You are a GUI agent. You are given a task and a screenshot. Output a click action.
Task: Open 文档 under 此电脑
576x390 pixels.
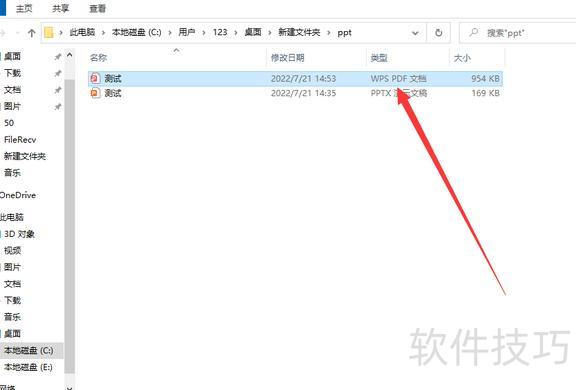point(12,284)
